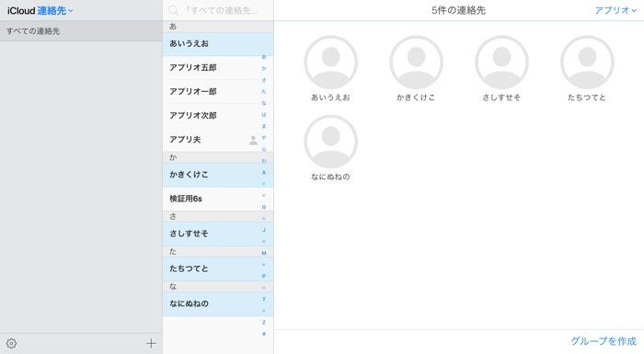Click the 5件の連絡先 title text
Image resolution: width=644 pixels, height=354 pixels.
[458, 10]
